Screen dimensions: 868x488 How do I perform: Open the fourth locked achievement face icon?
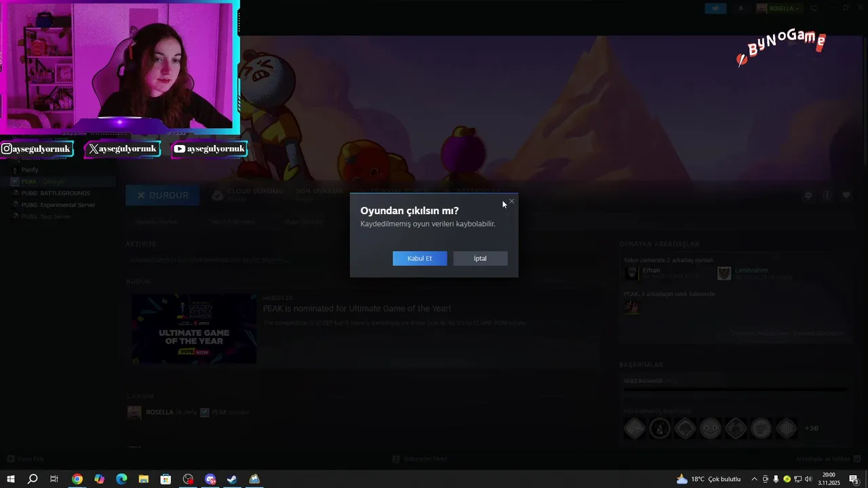point(711,428)
